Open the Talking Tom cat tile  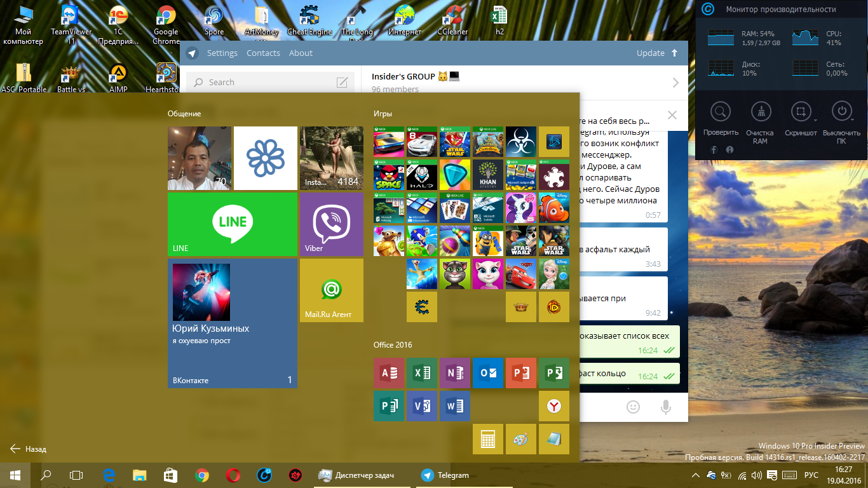(x=455, y=274)
